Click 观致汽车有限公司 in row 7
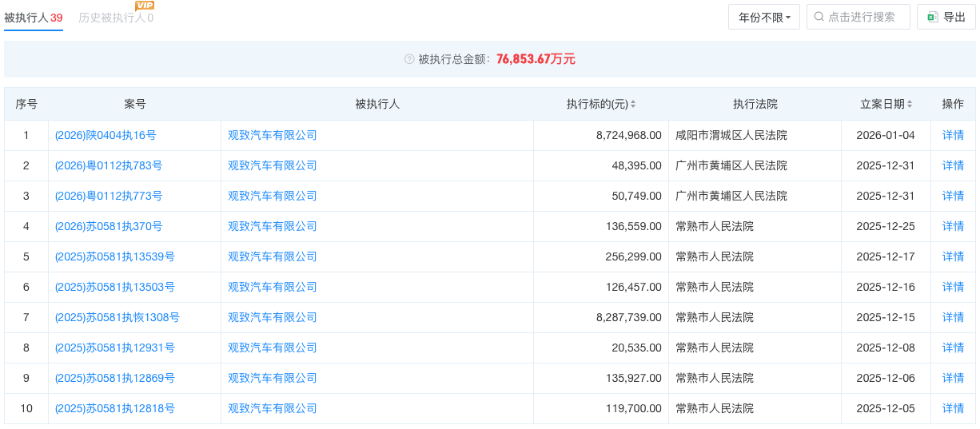980x429 pixels. coord(273,318)
